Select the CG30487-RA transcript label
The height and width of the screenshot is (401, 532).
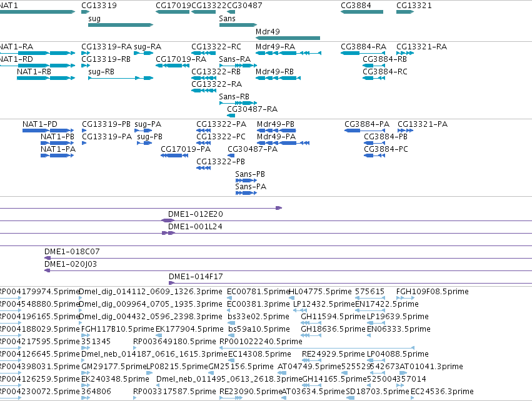pyautogui.click(x=252, y=109)
